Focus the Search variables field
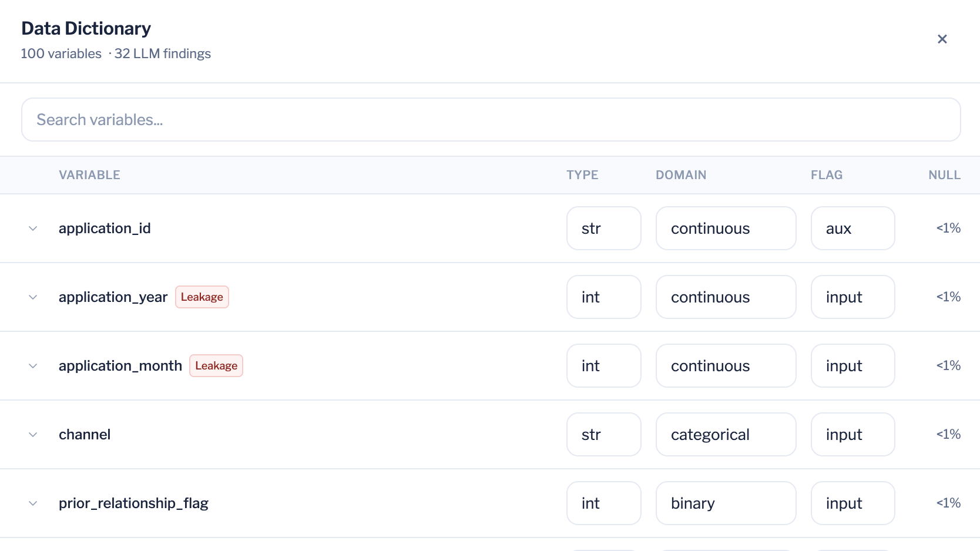980x551 pixels. (x=491, y=120)
